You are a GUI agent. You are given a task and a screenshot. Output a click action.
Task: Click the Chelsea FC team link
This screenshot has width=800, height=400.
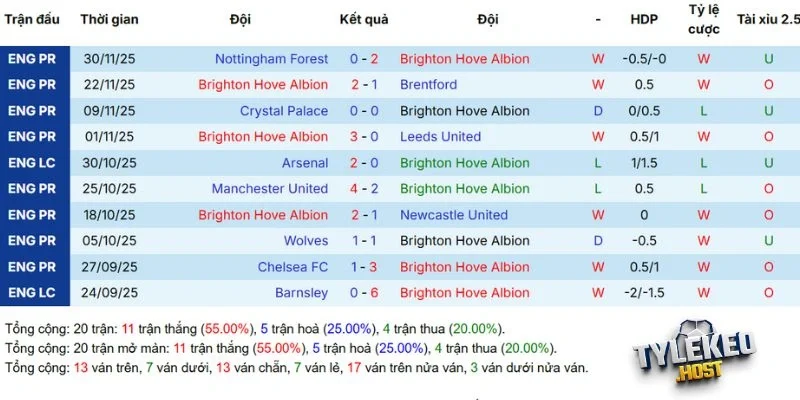pos(293,267)
